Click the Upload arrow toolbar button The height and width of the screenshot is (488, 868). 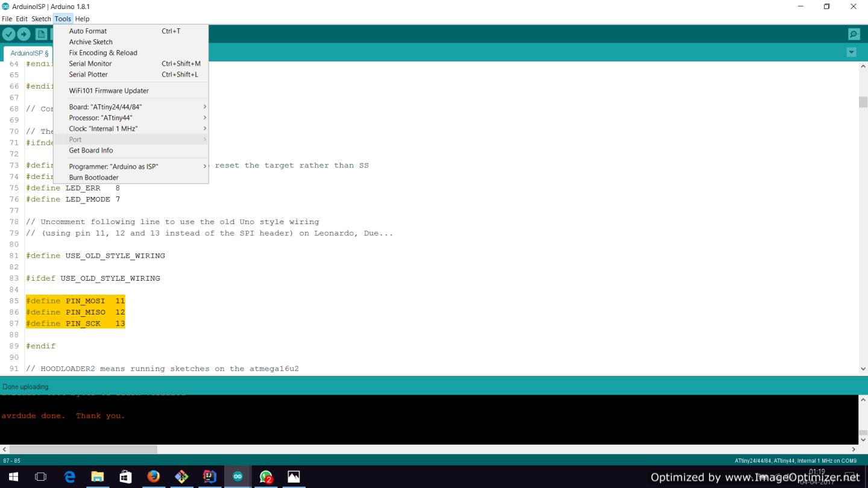[24, 34]
